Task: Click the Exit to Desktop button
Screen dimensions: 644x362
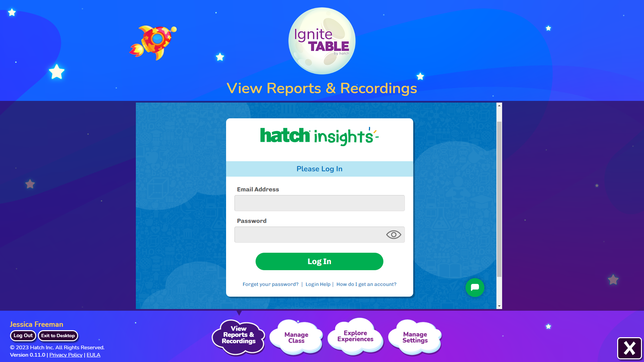Action: pyautogui.click(x=58, y=336)
